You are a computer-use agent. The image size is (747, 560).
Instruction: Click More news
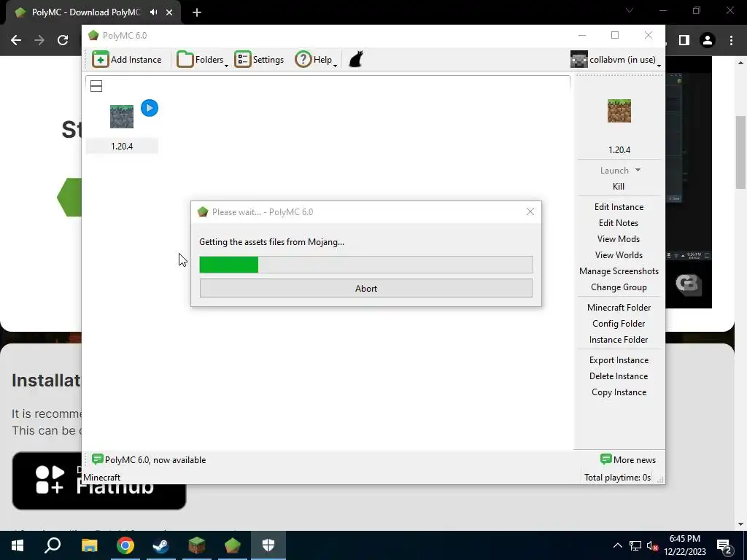click(x=628, y=460)
